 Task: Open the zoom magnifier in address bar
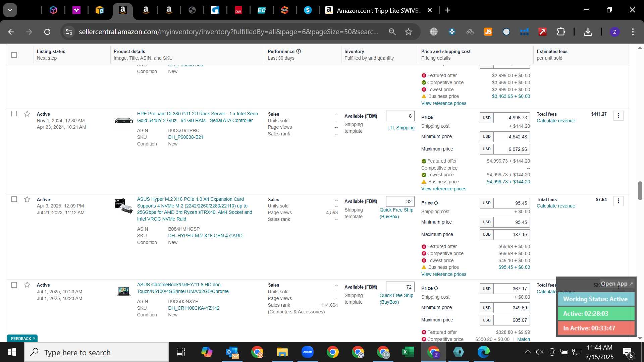click(392, 32)
